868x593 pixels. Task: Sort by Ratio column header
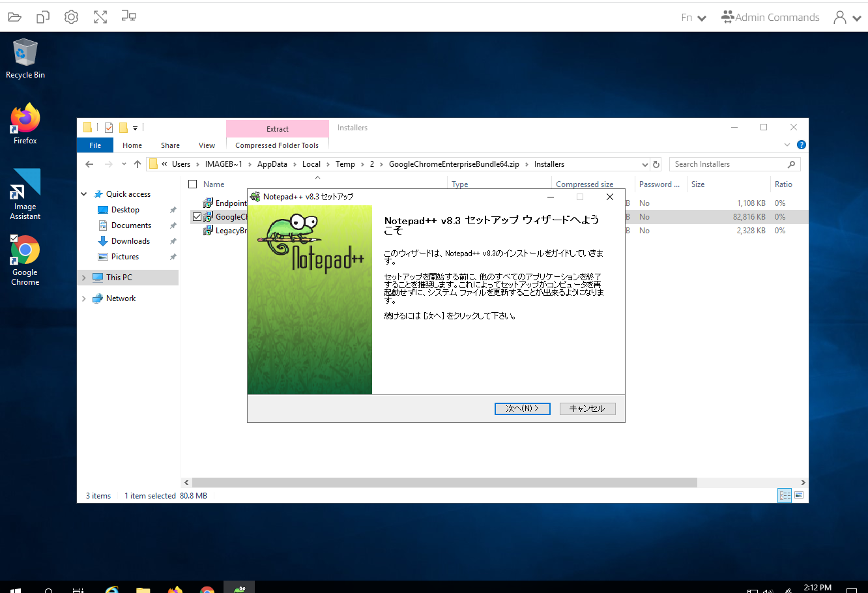(783, 184)
